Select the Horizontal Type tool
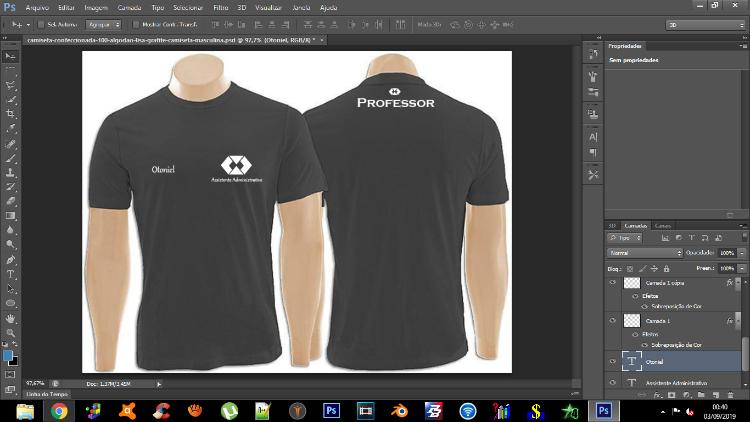 (x=11, y=274)
